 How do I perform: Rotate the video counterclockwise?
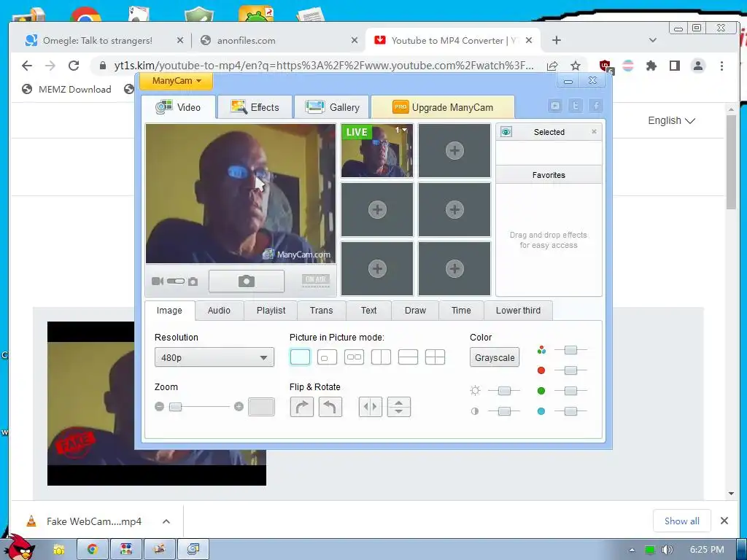click(330, 407)
